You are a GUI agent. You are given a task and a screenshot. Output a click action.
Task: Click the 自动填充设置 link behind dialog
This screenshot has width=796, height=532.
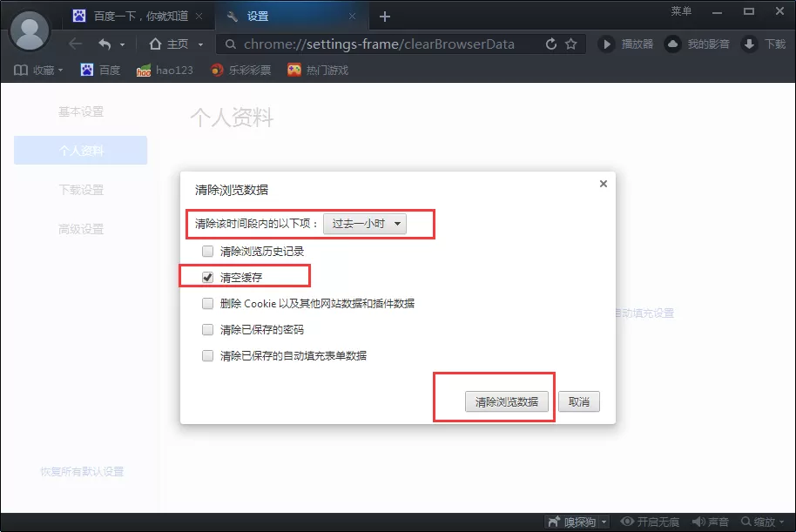pyautogui.click(x=644, y=313)
